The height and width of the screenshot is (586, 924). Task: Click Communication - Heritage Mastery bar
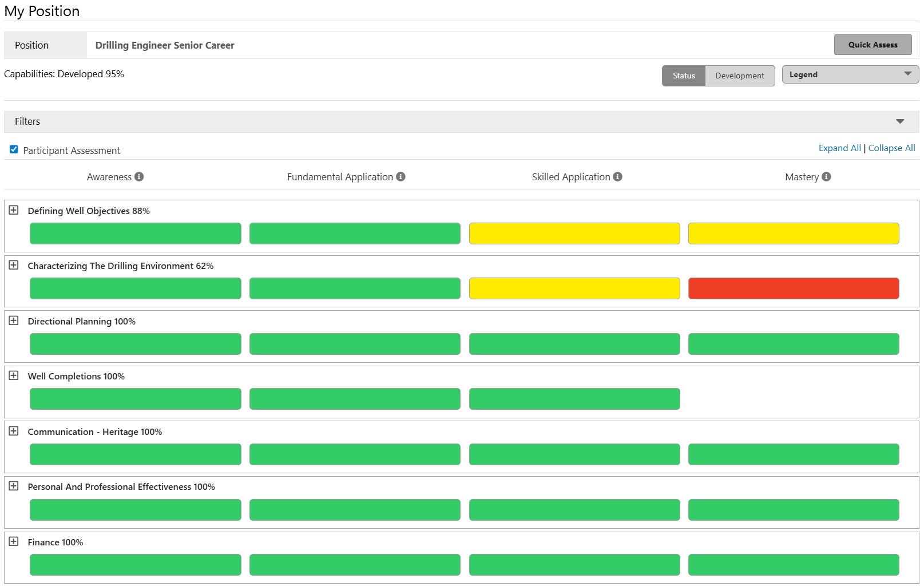pyautogui.click(x=794, y=454)
